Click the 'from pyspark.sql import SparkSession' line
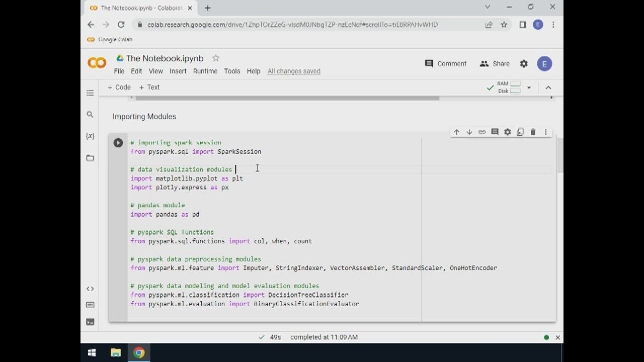 (x=196, y=151)
